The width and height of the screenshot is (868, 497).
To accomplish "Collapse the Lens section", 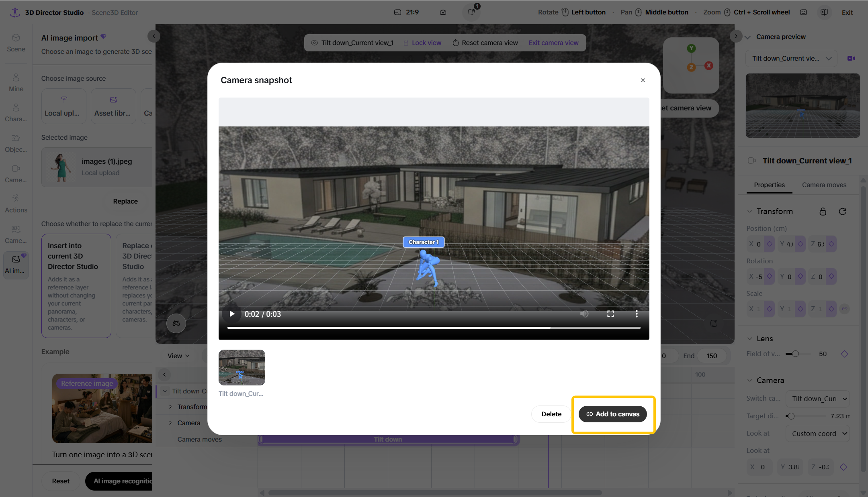I will [749, 339].
